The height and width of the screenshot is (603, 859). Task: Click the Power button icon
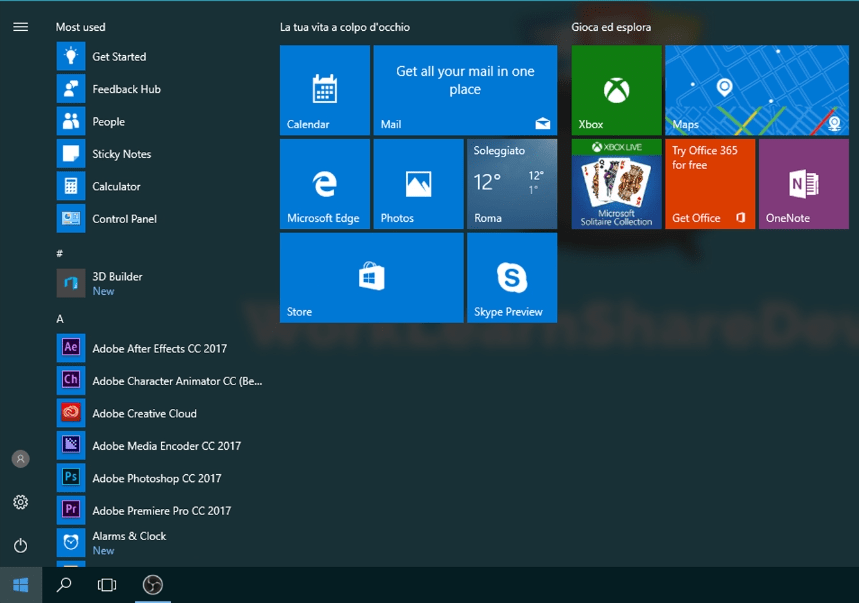pos(20,545)
